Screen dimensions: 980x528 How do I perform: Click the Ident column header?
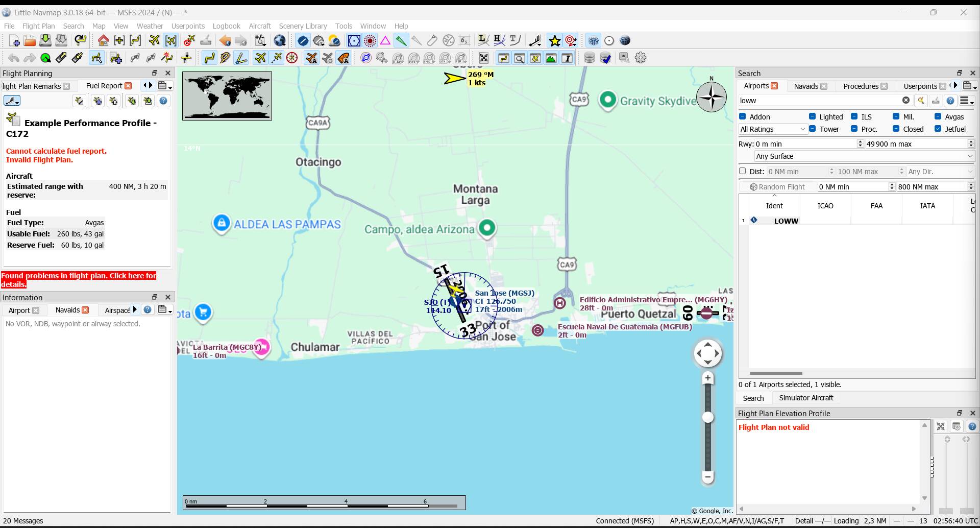click(x=774, y=206)
